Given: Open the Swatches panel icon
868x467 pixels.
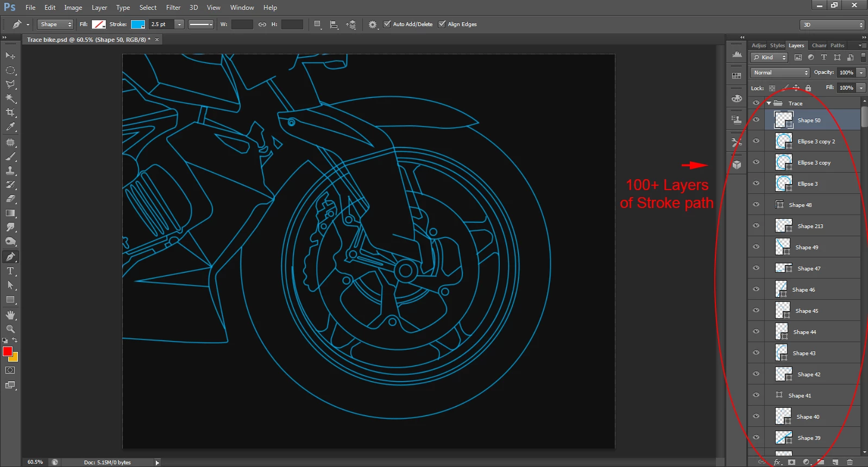Looking at the screenshot, I should coord(737,76).
